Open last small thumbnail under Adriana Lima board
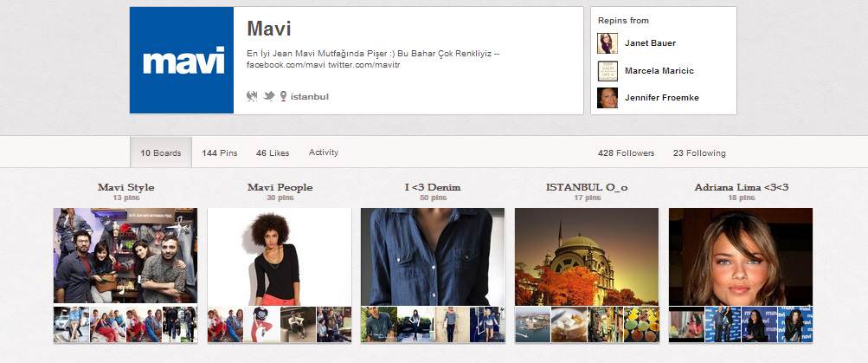Screen dimensions: 868x363 (795, 324)
